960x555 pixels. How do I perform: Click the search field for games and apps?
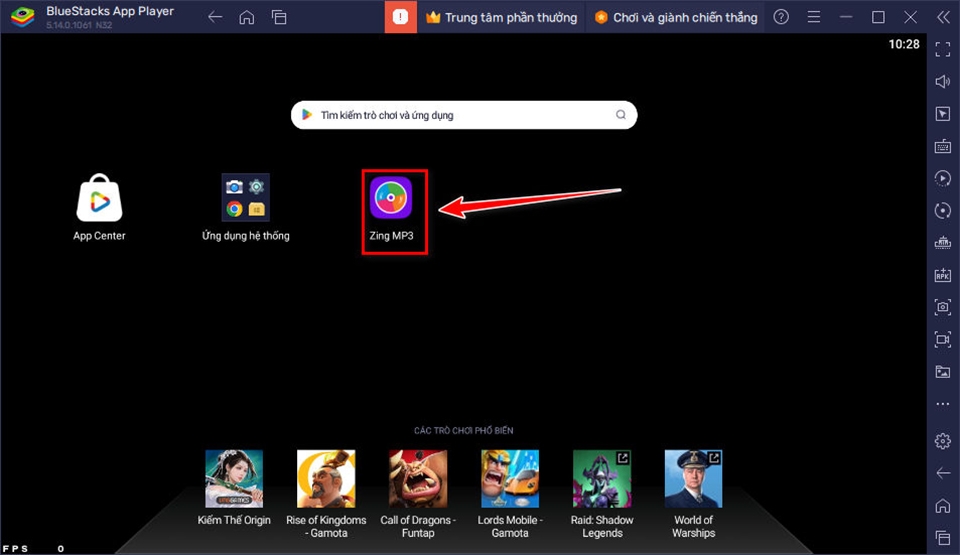[x=464, y=115]
